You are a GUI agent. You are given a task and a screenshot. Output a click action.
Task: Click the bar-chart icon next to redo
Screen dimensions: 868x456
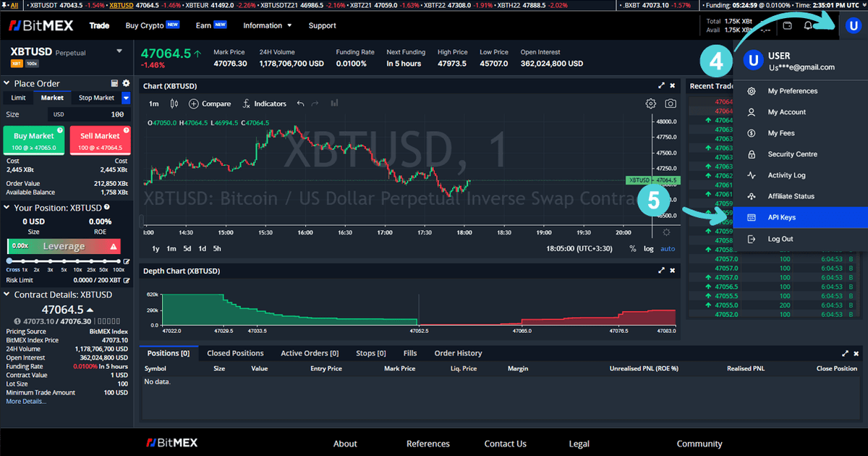[334, 104]
